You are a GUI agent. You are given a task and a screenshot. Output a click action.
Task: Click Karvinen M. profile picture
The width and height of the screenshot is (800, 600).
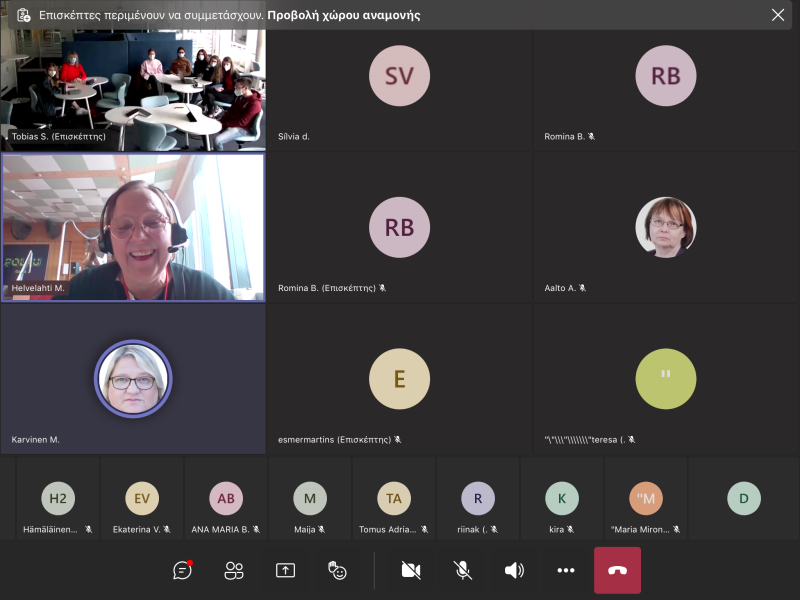(x=133, y=379)
